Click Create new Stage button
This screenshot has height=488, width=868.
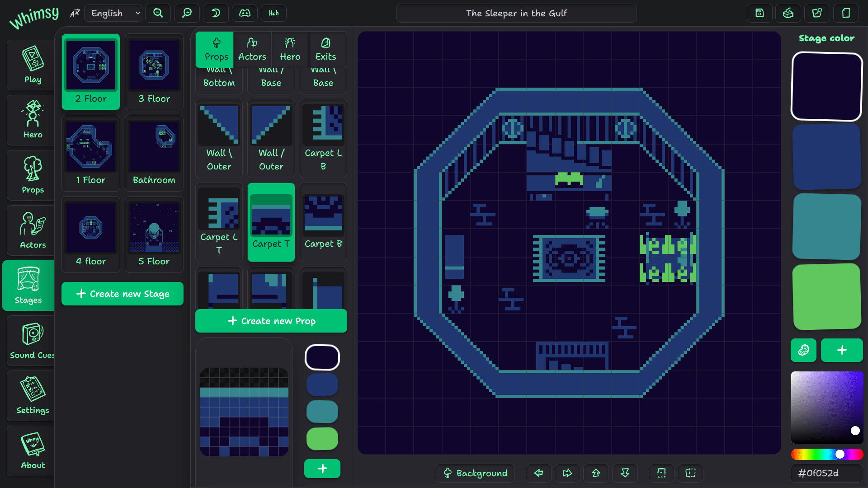point(123,294)
